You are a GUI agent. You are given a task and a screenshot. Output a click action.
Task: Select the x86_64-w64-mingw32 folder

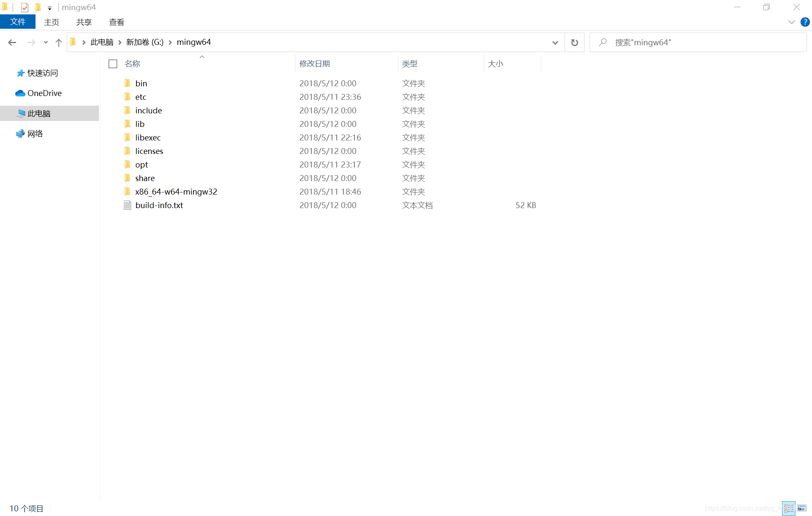point(176,192)
